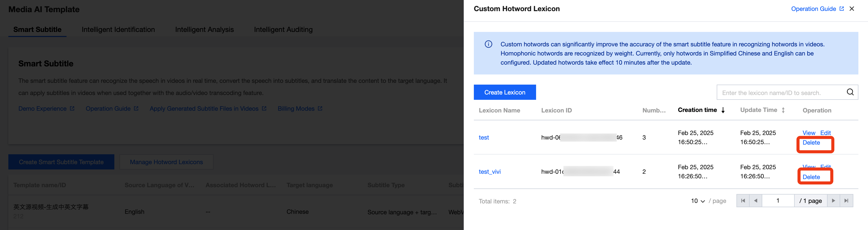Open the items per page dropdown

(697, 201)
